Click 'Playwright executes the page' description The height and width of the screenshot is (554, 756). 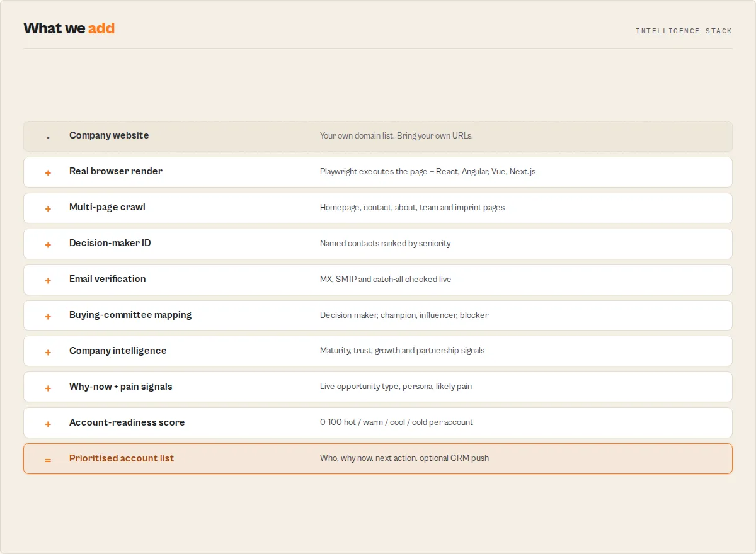(428, 171)
